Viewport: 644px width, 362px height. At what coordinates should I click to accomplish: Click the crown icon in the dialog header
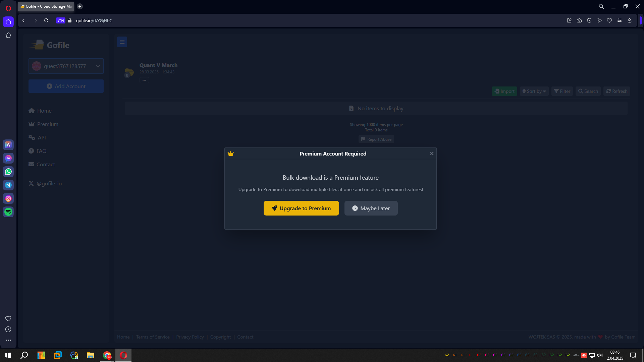coord(231,154)
